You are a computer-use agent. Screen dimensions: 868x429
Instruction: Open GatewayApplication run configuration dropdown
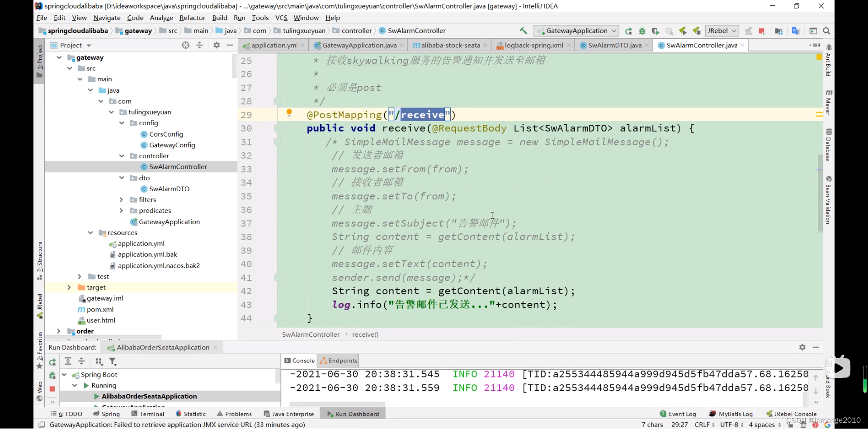[x=576, y=31]
